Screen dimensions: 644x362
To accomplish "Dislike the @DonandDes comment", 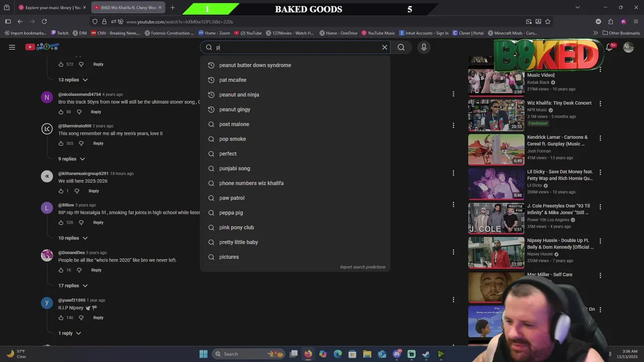I will (x=79, y=270).
